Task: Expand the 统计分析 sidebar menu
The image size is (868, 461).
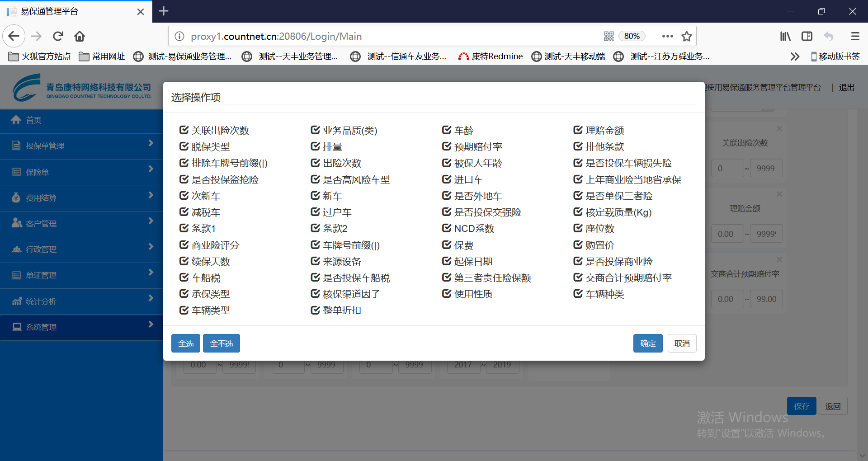Action: 81,301
